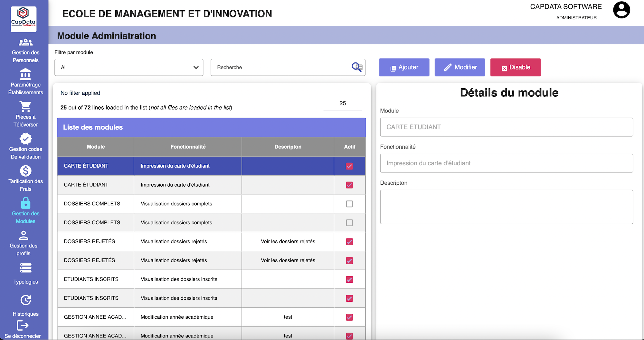The image size is (644, 340).
Task: Open the Filtre par module dropdown
Action: [129, 67]
